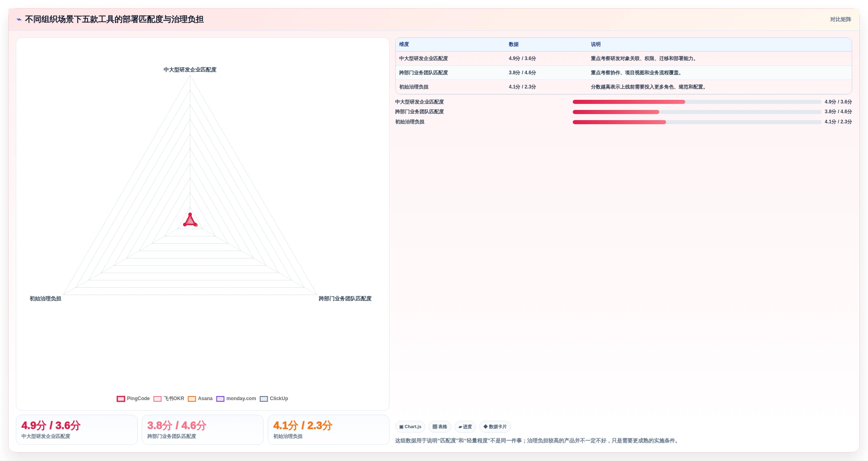The width and height of the screenshot is (868, 461).
Task: Click the 表格 tag chip
Action: tap(440, 427)
